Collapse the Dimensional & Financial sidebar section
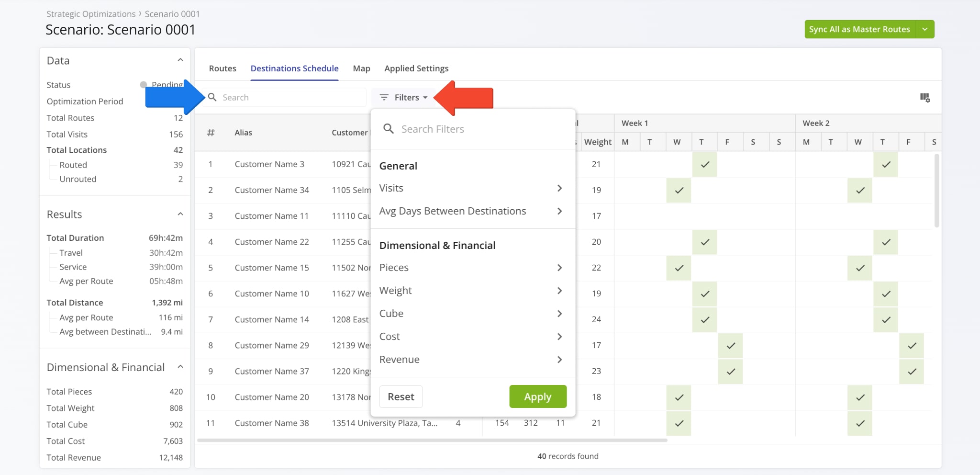Screen dimensions: 980x475 pos(180,367)
